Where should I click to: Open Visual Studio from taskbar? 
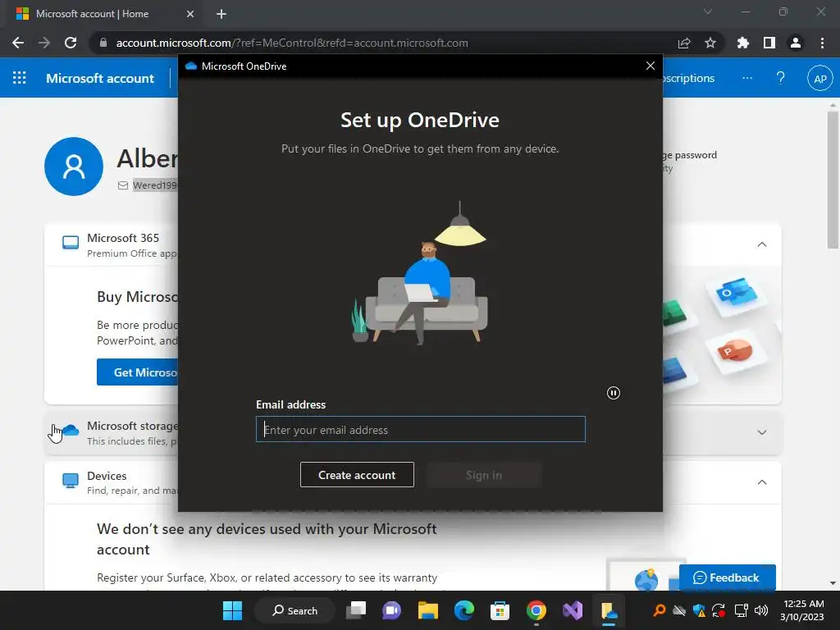tap(572, 610)
